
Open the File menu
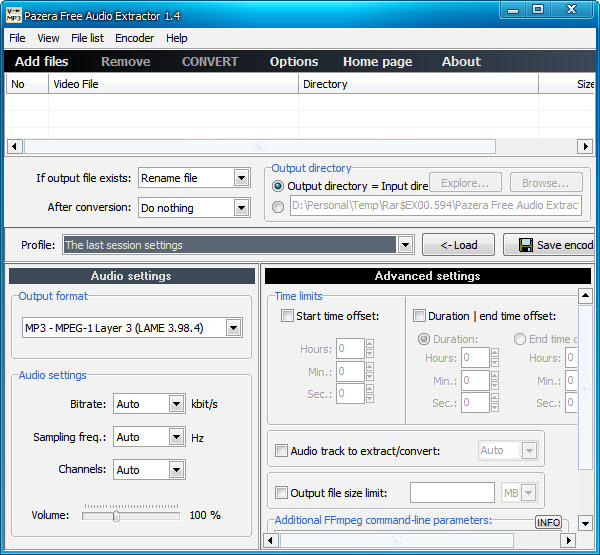(17, 38)
